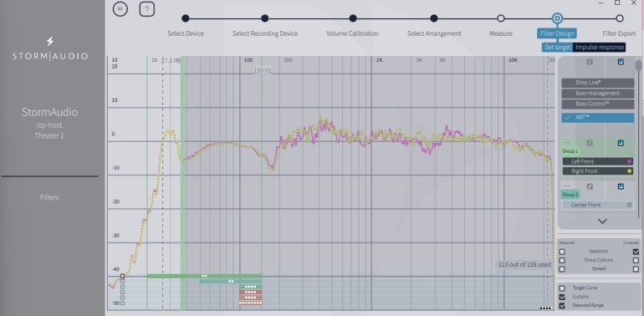644x316 pixels.
Task: Select the Bass Control option
Action: (x=598, y=104)
